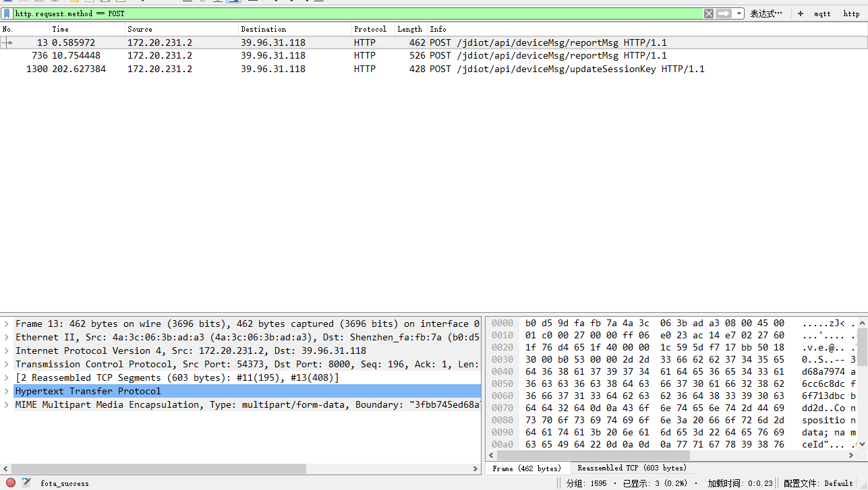
Task: Click ASCII text 'sposition' in hex pane
Action: (x=826, y=420)
